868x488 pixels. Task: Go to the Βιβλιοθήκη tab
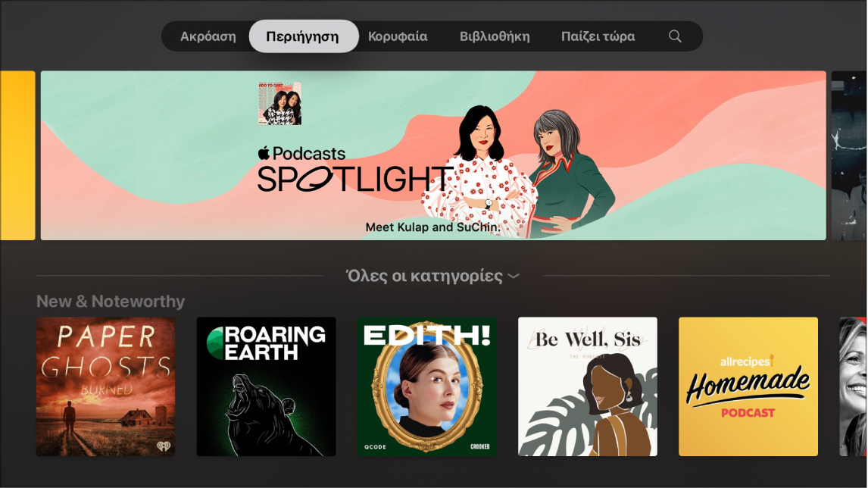pyautogui.click(x=495, y=36)
